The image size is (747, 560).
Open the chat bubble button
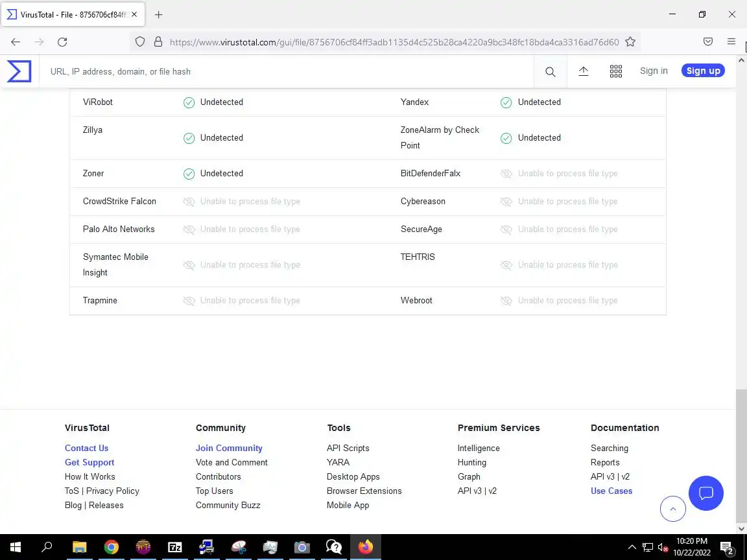706,493
